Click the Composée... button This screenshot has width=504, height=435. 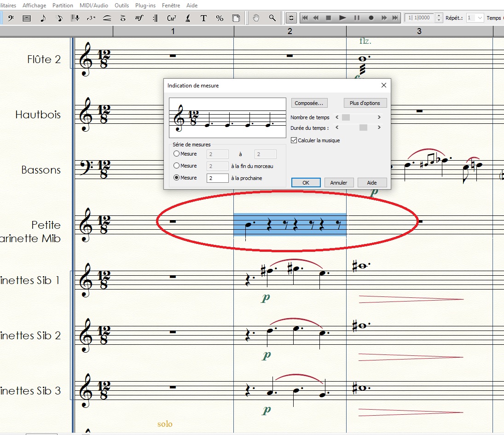(309, 103)
